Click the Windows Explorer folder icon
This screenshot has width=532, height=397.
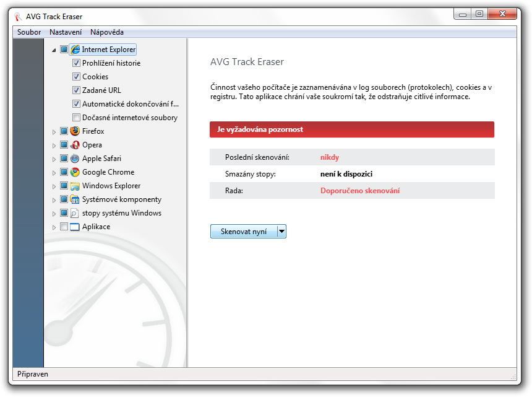tap(75, 186)
